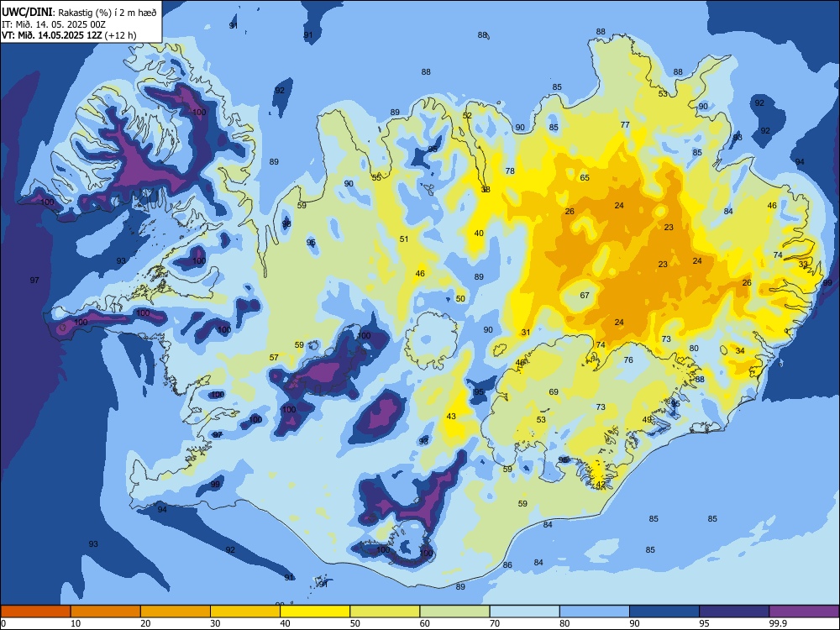Click the map value 76
840x630 pixels.
628,360
